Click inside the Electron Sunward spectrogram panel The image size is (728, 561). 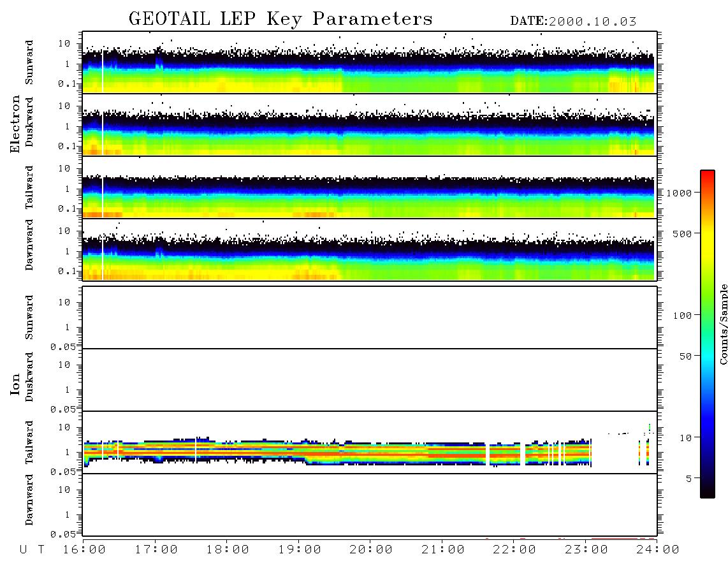tap(369, 62)
